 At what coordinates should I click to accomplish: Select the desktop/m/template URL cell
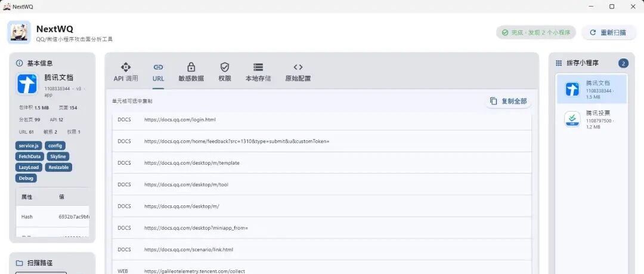pos(192,163)
